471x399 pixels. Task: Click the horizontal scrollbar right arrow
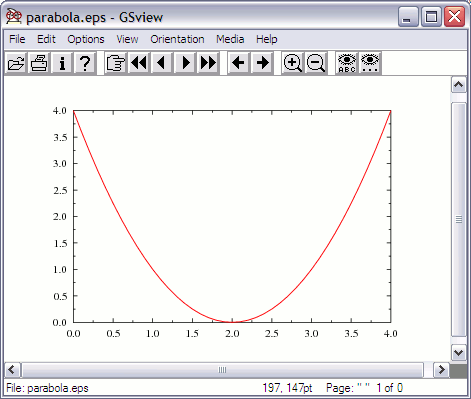coord(441,370)
